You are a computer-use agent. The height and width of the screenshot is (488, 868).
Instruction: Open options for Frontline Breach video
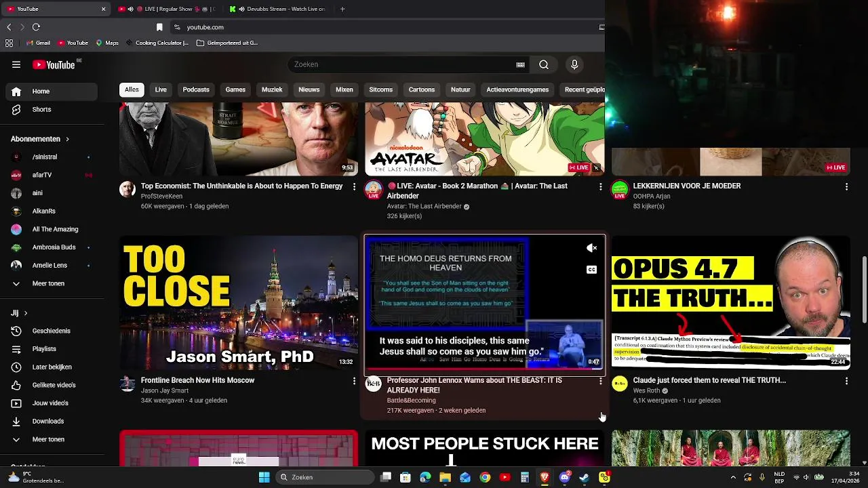click(354, 381)
